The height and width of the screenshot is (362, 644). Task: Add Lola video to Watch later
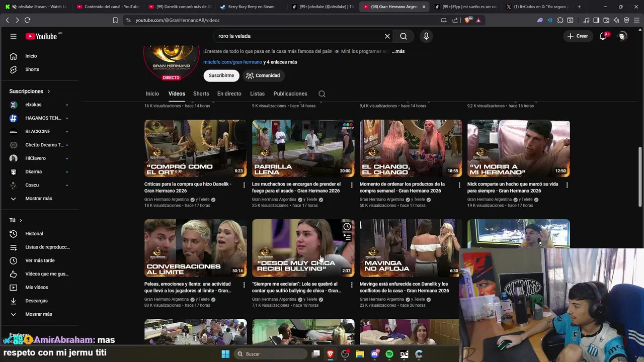347,227
